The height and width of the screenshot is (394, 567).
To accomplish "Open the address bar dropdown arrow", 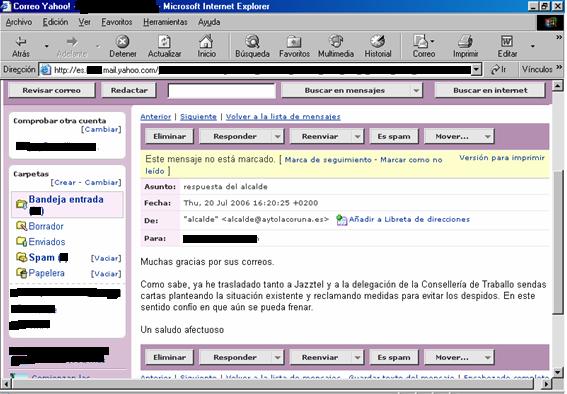I will (x=477, y=69).
